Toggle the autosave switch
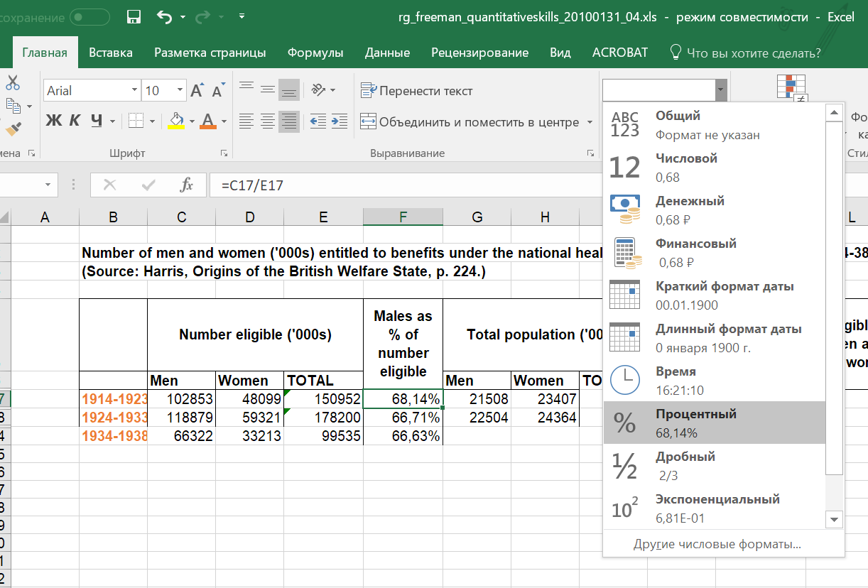The width and height of the screenshot is (868, 588). point(89,16)
